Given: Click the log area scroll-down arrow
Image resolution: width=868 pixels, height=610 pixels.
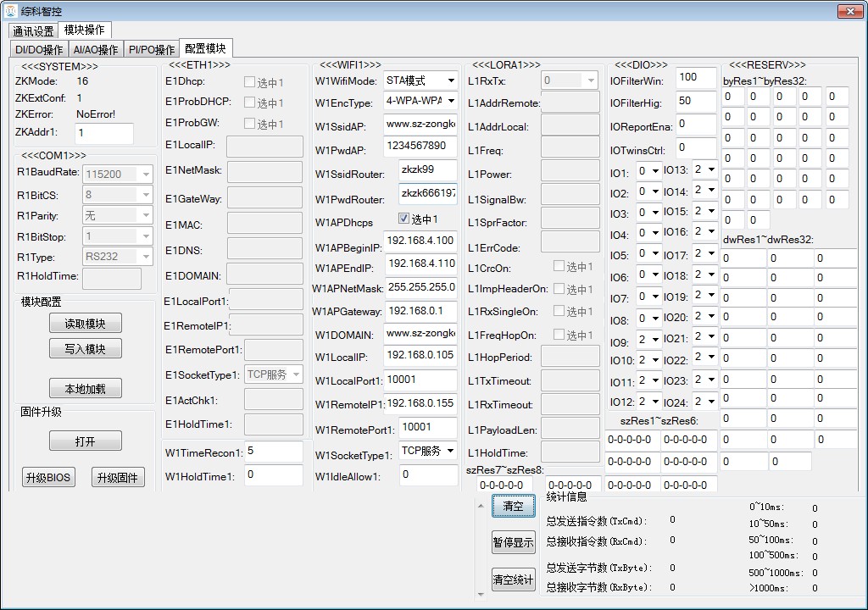Looking at the screenshot, I should [481, 595].
